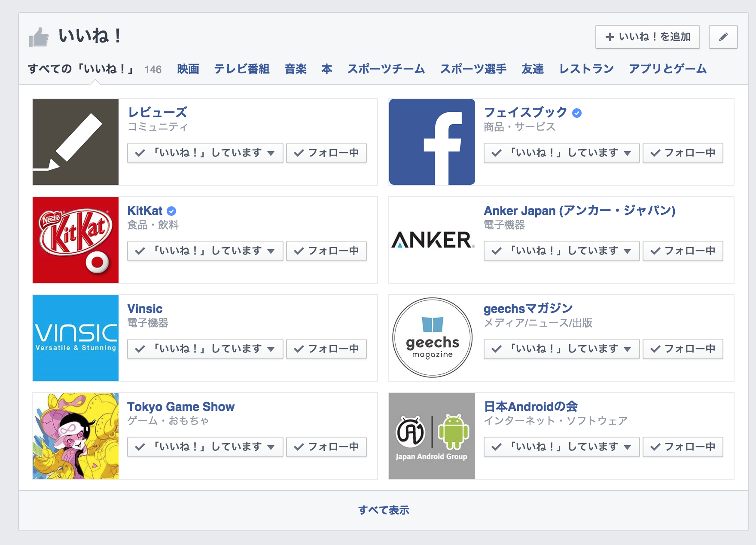The height and width of the screenshot is (545, 756).
Task: Switch to the スポーツ選手 tab
Action: 473,69
